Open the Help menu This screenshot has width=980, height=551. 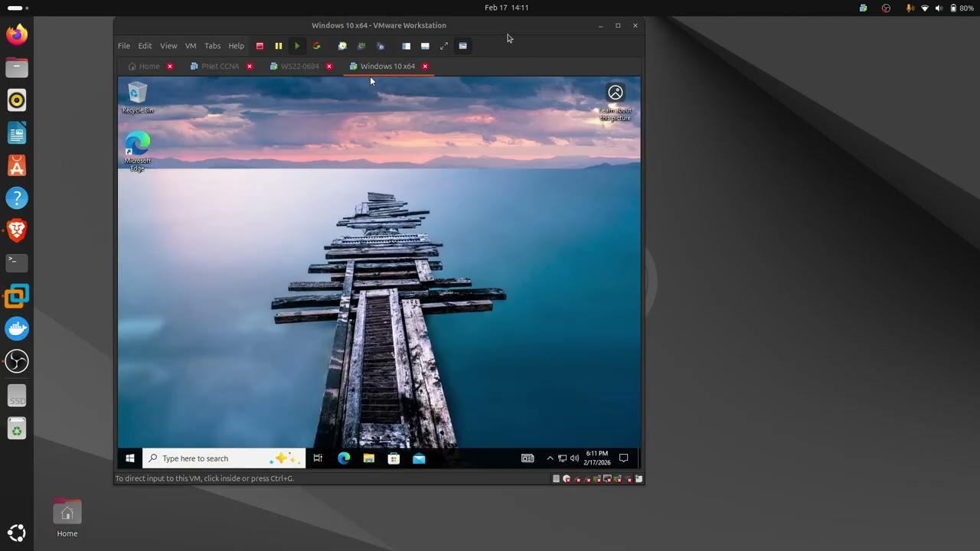click(237, 46)
